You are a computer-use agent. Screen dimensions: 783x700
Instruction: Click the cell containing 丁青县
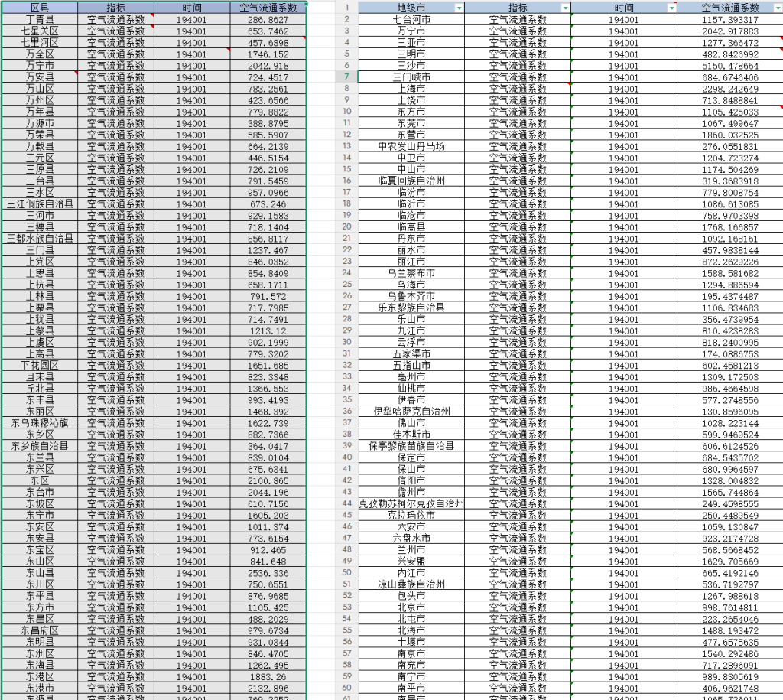[x=40, y=19]
